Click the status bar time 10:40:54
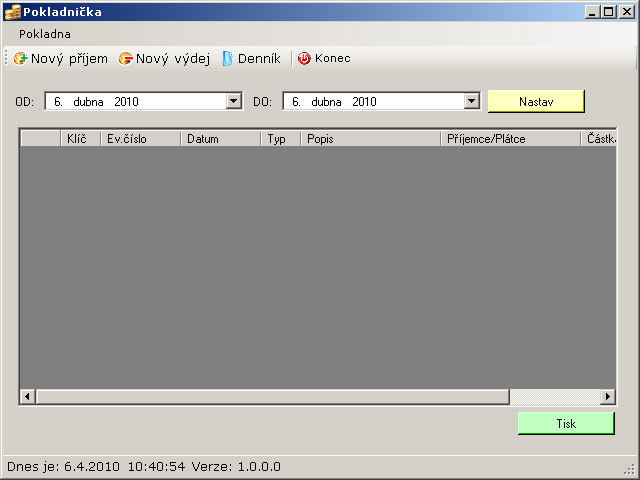The width and height of the screenshot is (640, 480). pyautogui.click(x=156, y=467)
